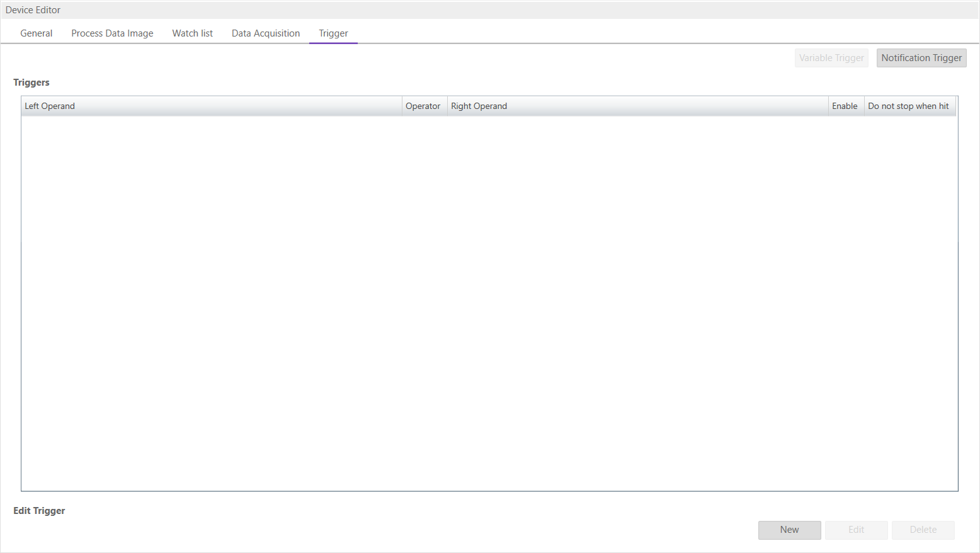The height and width of the screenshot is (553, 980).
Task: Select the Right Operand column header
Action: [637, 106]
